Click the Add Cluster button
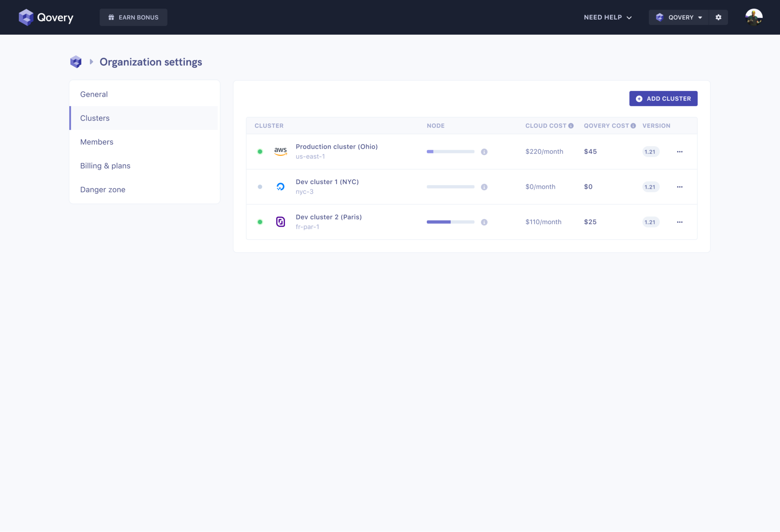 click(x=663, y=99)
